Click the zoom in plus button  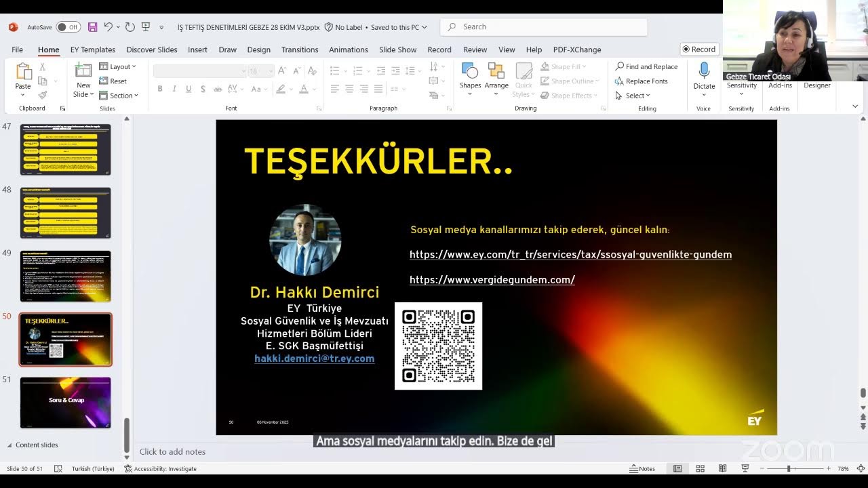pos(828,468)
